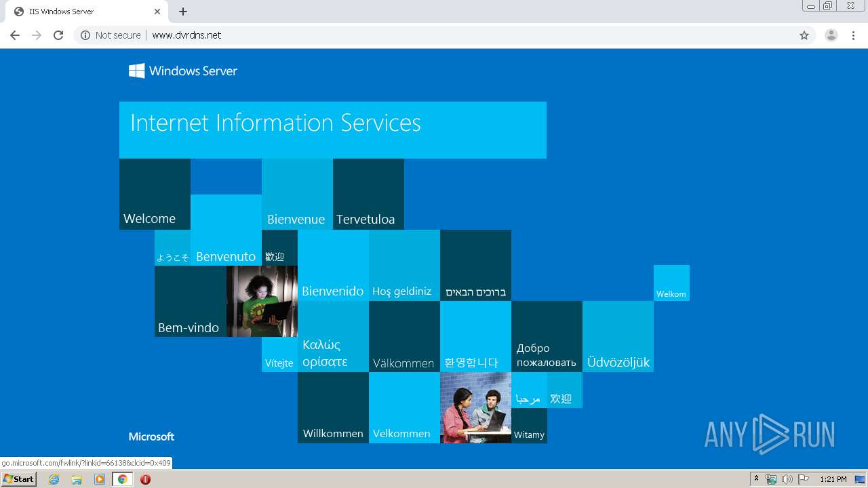Click the network tray icon

(x=771, y=479)
